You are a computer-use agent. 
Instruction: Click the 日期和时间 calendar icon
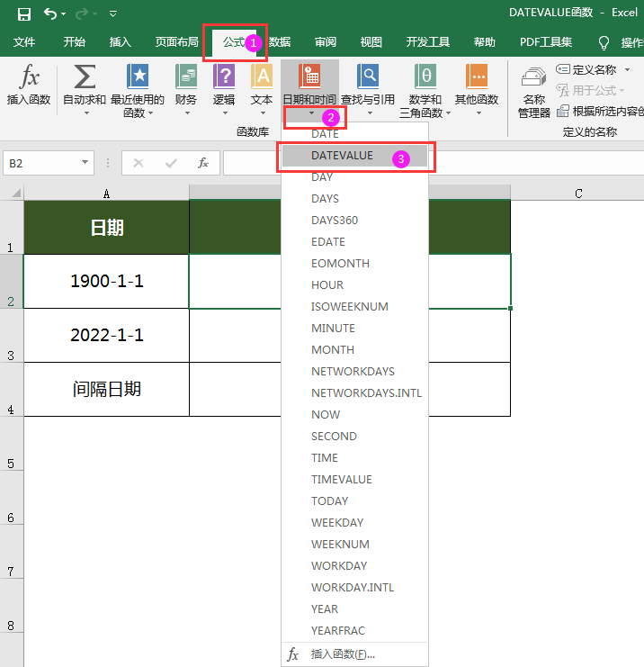[x=309, y=77]
